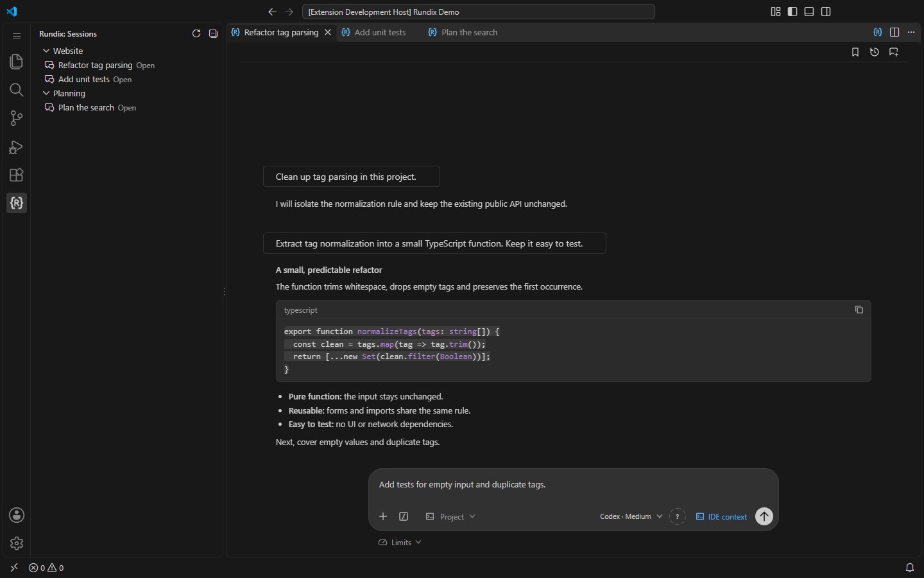Open the Manage gear icon
This screenshot has height=578, width=924.
coord(17,543)
